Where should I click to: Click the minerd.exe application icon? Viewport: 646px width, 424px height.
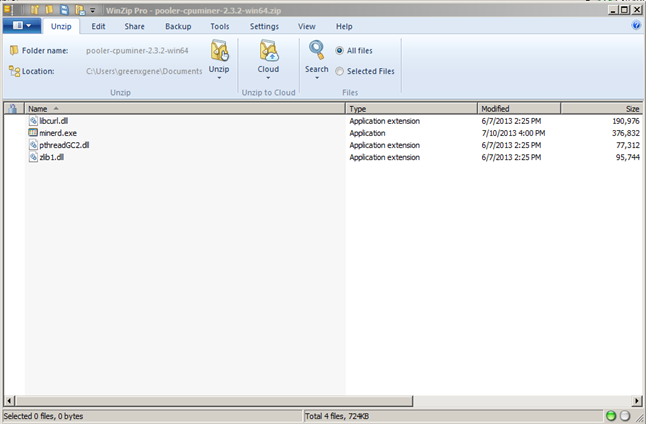pyautogui.click(x=33, y=133)
